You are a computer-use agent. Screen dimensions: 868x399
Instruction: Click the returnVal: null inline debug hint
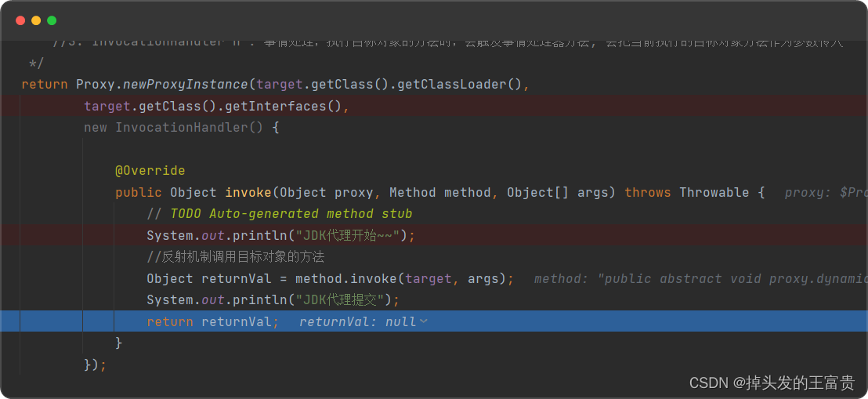pyautogui.click(x=357, y=322)
